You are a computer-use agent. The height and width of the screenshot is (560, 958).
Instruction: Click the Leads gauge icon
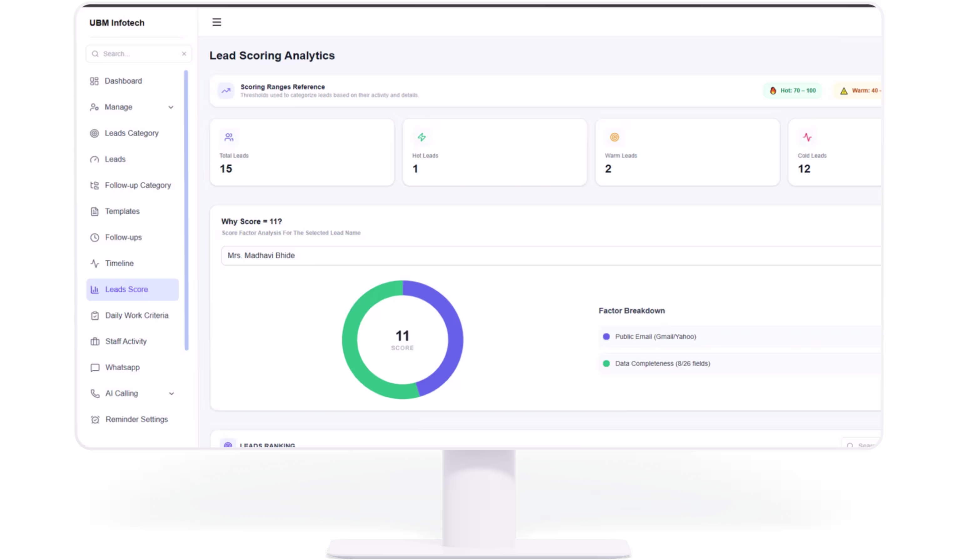[94, 159]
